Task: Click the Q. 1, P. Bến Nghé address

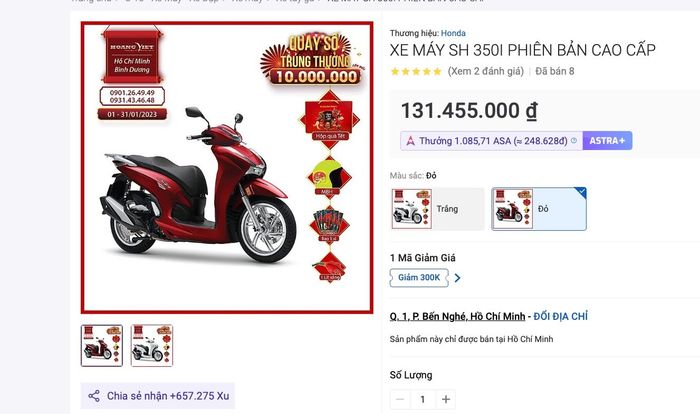Action: pyautogui.click(x=457, y=317)
